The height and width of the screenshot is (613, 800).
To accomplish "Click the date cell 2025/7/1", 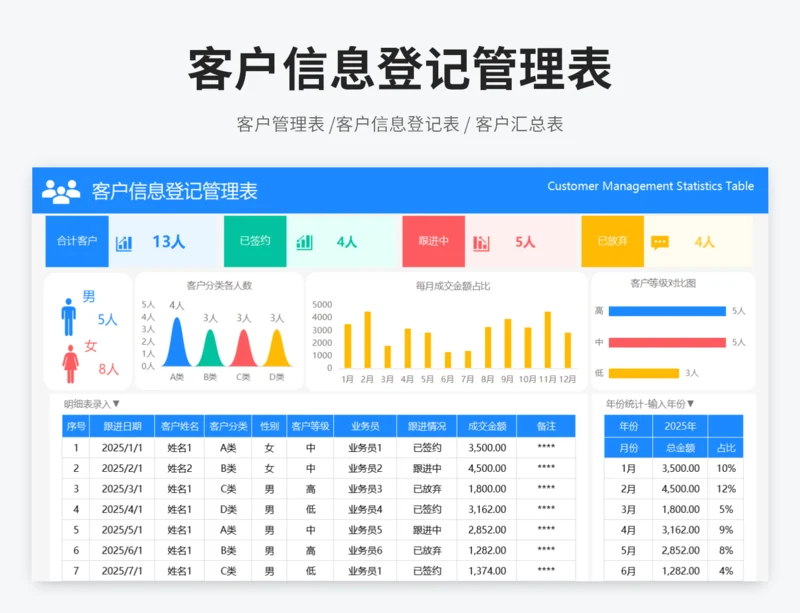I will tap(122, 571).
